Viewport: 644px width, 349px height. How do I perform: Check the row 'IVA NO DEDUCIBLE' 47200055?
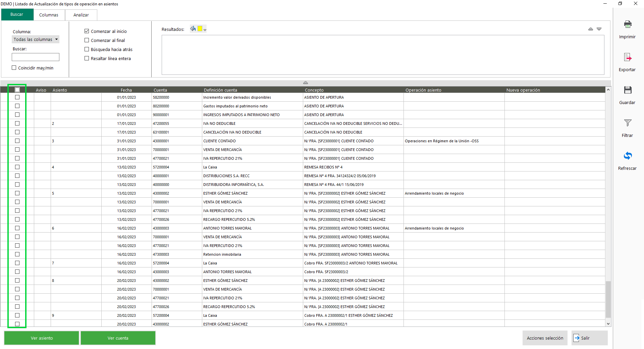click(x=17, y=123)
